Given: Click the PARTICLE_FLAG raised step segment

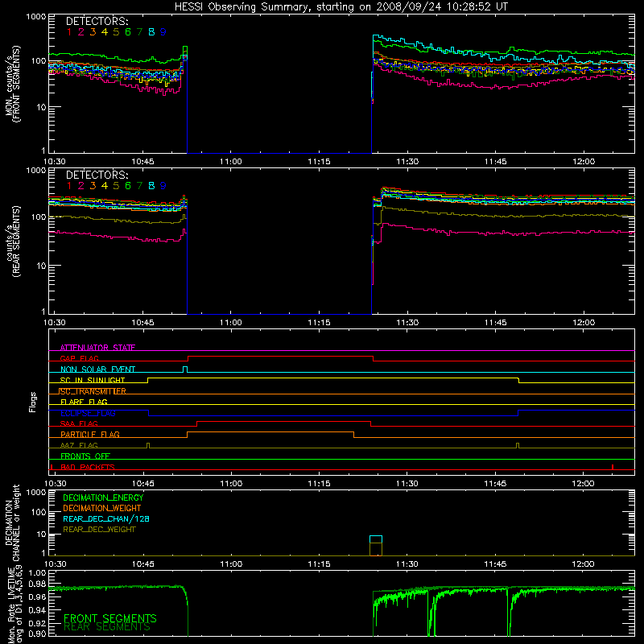Looking at the screenshot, I should (x=270, y=432).
